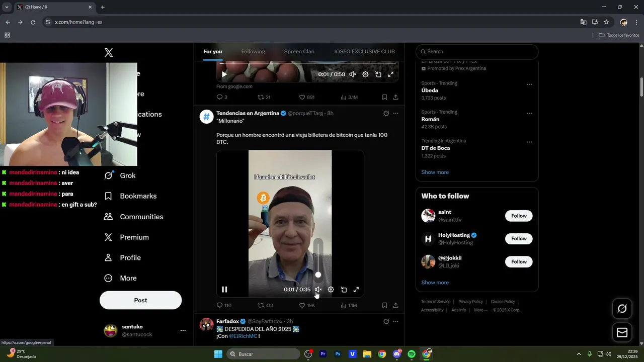Fullscreen the 0:58 video

(390, 74)
